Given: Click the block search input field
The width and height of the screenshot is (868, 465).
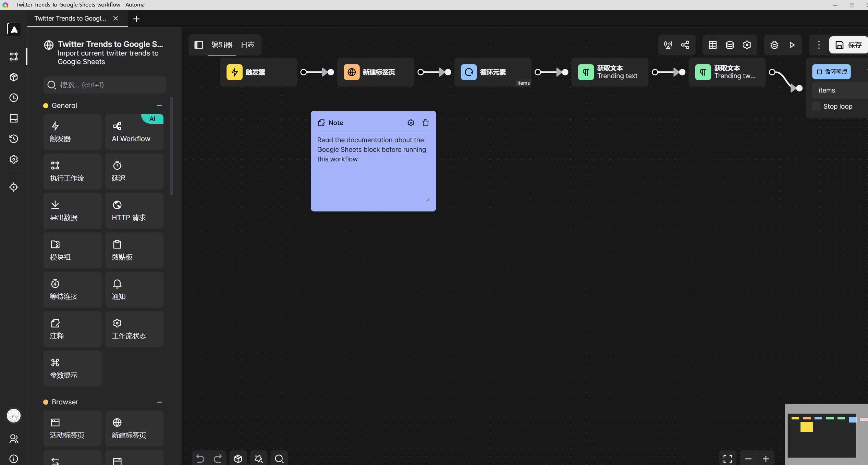Looking at the screenshot, I should 105,85.
